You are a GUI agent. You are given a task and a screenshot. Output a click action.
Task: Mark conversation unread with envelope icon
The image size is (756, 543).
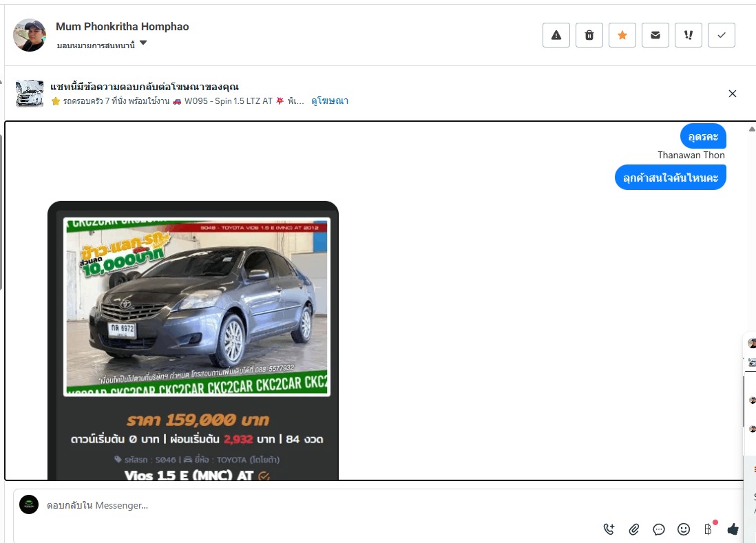tap(655, 35)
